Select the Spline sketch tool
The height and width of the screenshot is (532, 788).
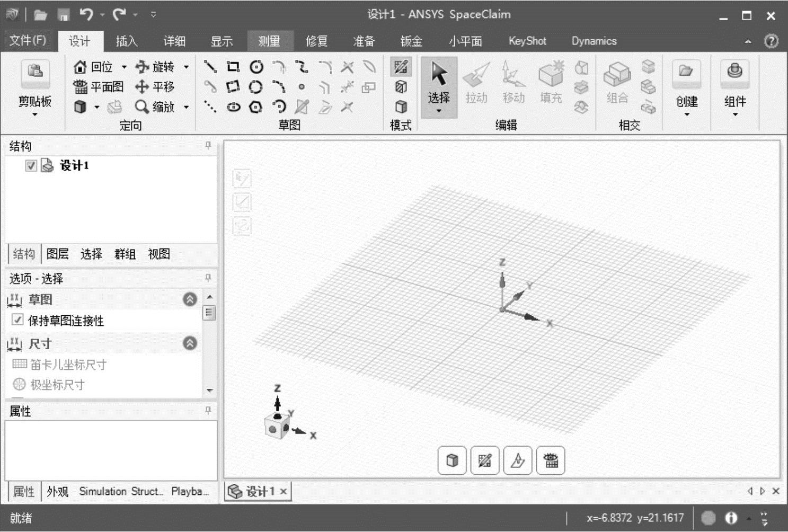(302, 67)
